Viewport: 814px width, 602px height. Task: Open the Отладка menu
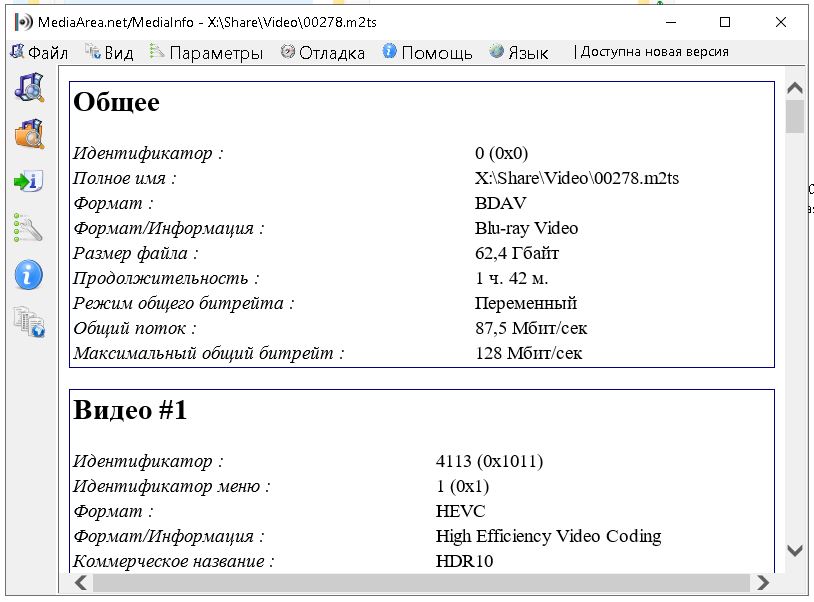pyautogui.click(x=323, y=52)
